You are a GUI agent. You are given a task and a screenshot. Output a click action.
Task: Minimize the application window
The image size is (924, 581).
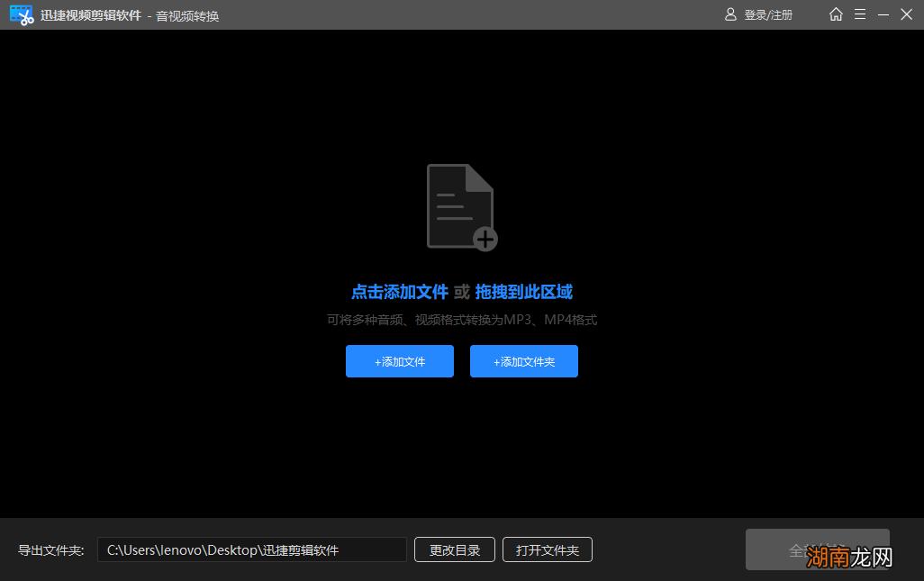coord(881,14)
